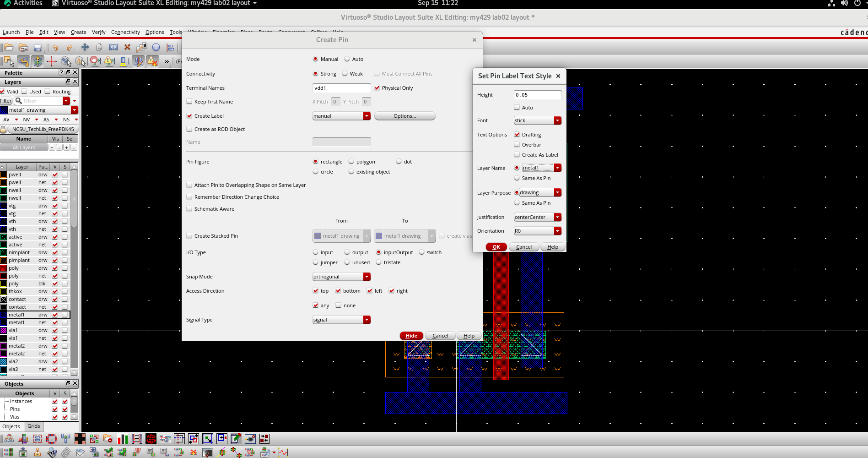Uncheck the Create Label checkbox

(x=189, y=116)
